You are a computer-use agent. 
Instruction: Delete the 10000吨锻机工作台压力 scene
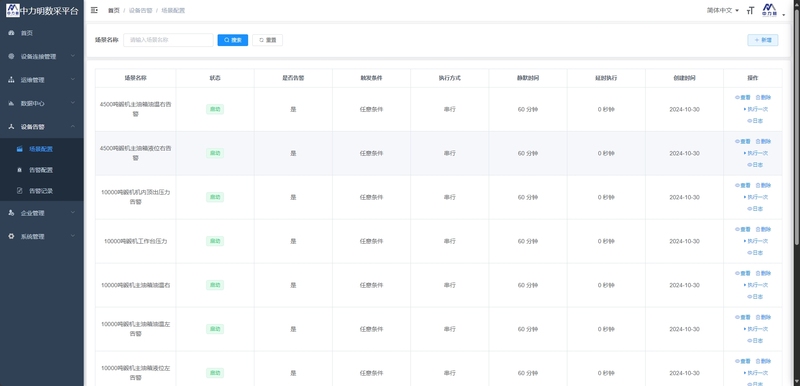763,229
